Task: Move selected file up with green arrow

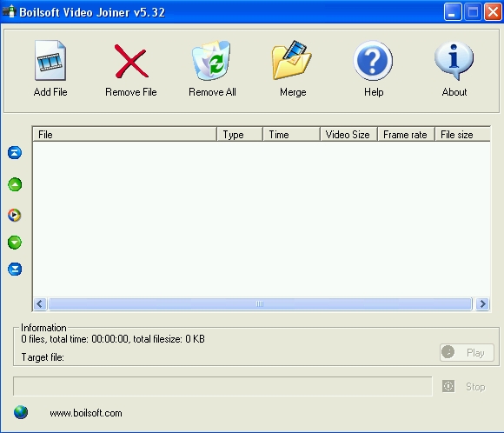Action: [x=15, y=184]
